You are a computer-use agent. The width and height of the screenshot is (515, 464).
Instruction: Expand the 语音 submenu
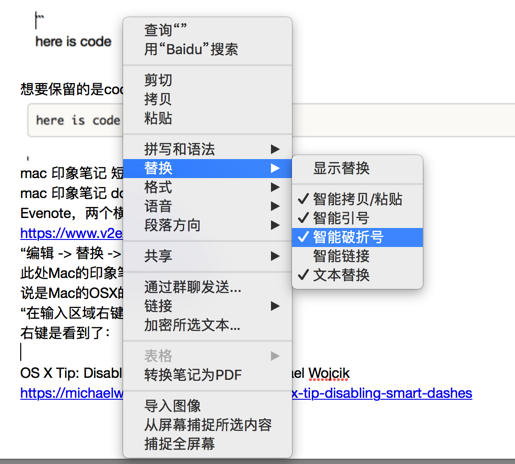pos(207,206)
